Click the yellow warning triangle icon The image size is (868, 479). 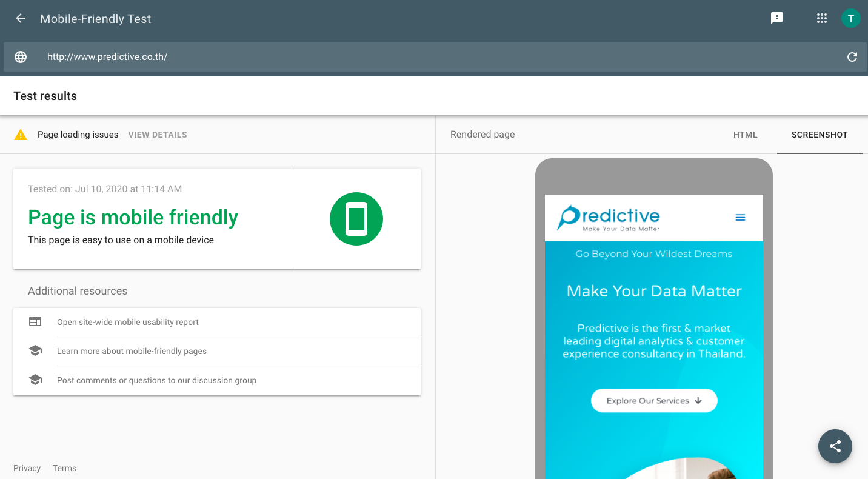coord(21,135)
